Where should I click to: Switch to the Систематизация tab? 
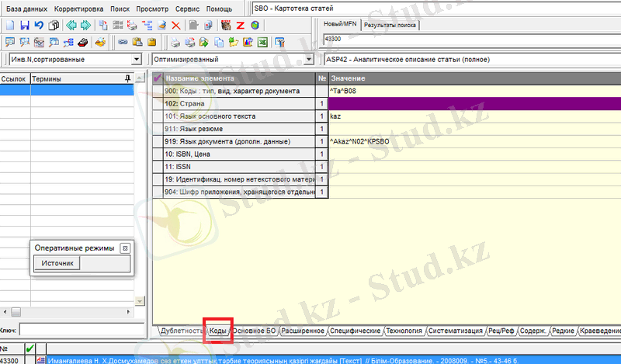[x=456, y=331]
